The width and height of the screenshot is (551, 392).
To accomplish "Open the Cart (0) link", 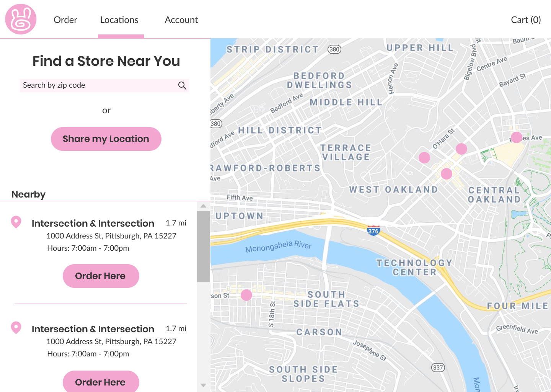I will pos(526,20).
